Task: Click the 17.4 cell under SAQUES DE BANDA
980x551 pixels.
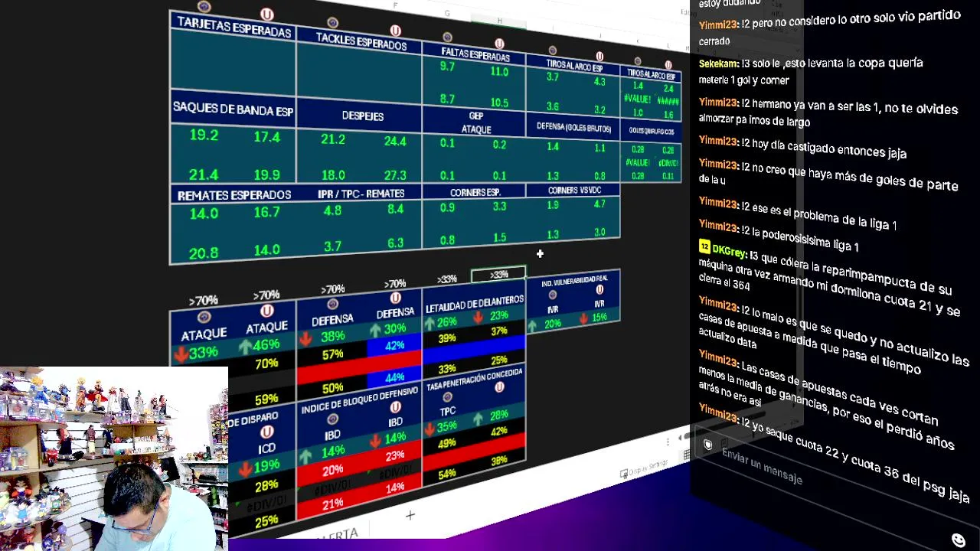Action: coord(266,137)
